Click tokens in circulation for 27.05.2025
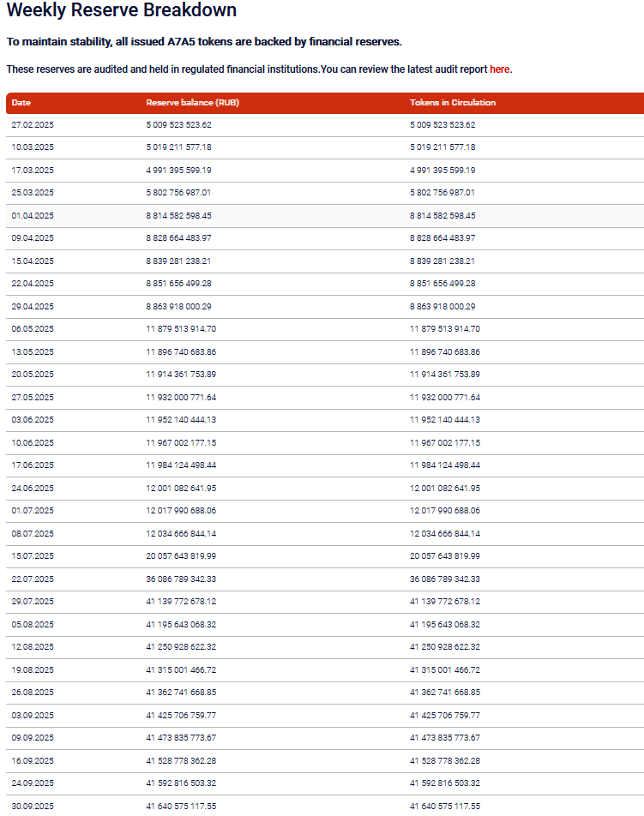644x816 pixels. click(445, 398)
